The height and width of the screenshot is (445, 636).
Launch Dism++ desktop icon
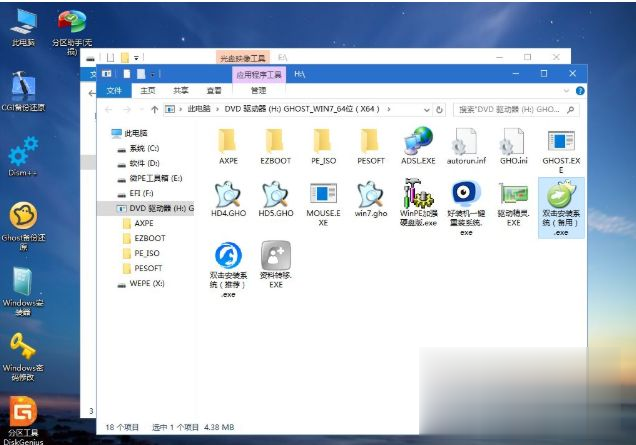(23, 157)
